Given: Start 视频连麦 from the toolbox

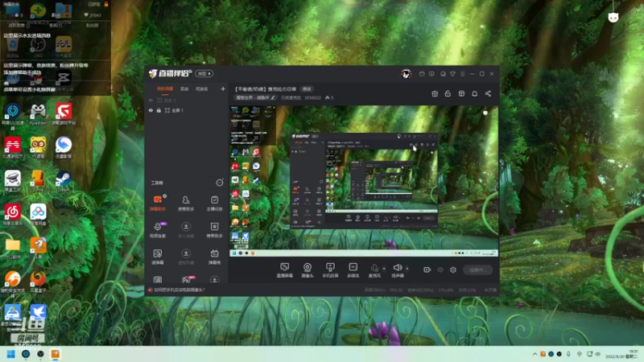Looking at the screenshot, I should pos(157,230).
